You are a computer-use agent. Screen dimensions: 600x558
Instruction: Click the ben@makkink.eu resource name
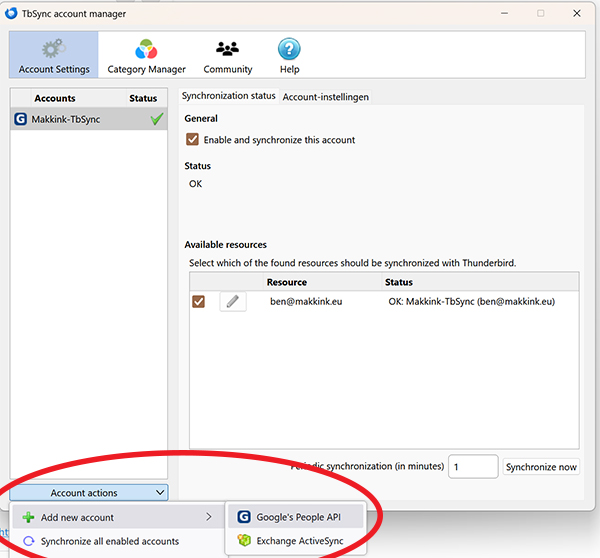[x=306, y=302]
